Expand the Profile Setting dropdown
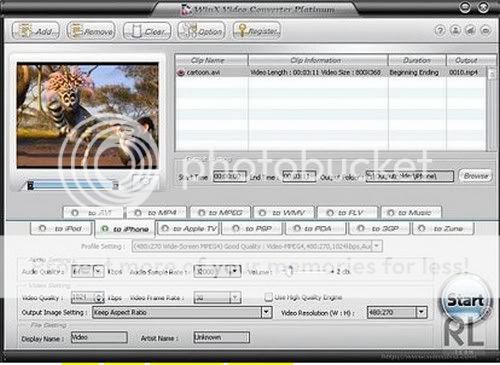 (377, 246)
